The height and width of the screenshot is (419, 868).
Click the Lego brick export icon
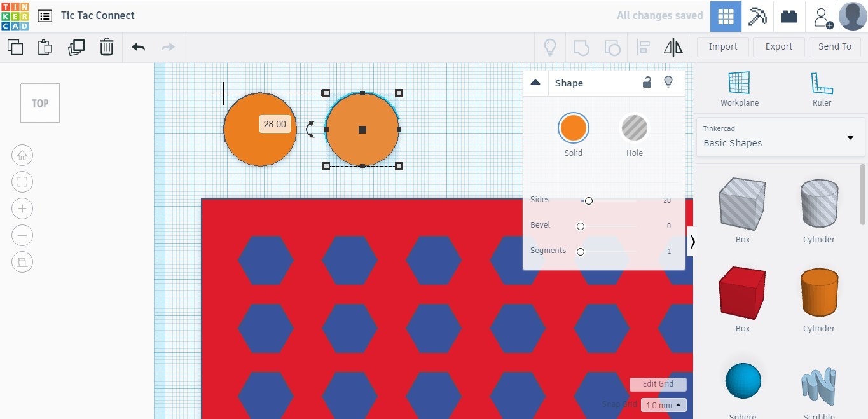789,16
